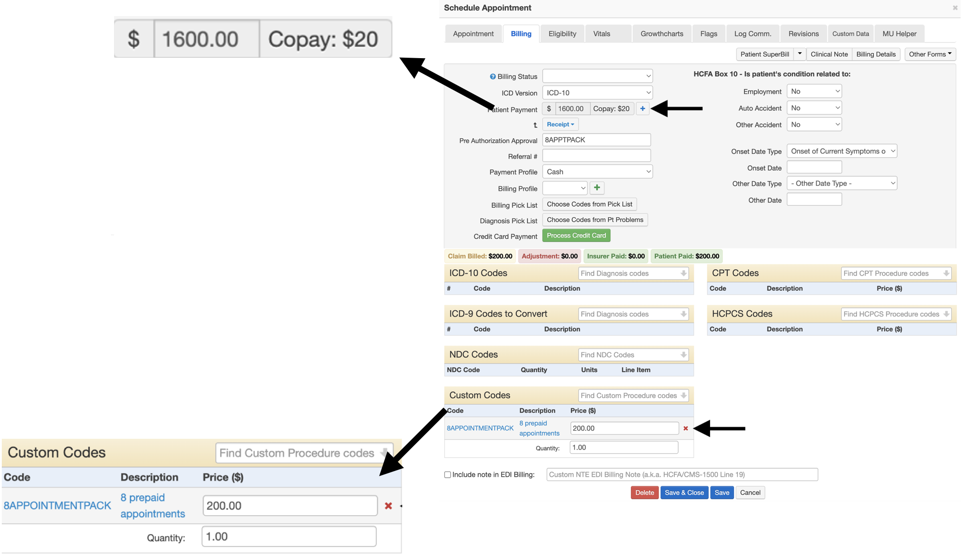
Task: Click the Adjustment: $0.00 label
Action: [x=549, y=256]
